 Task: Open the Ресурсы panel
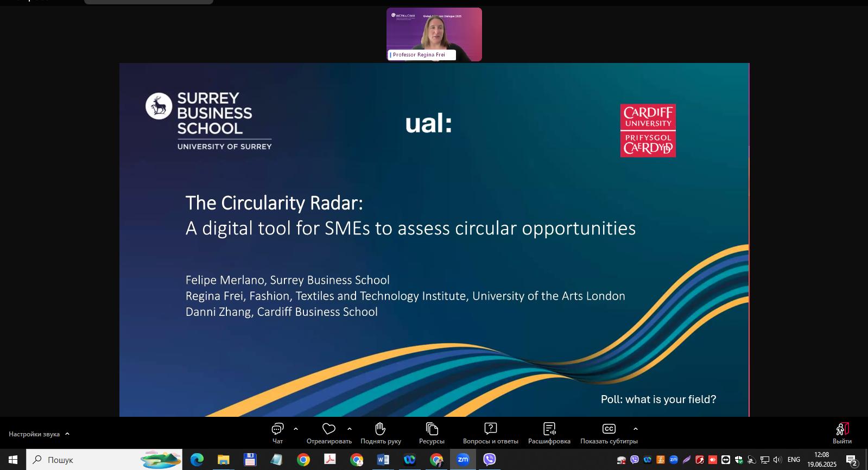pos(432,433)
